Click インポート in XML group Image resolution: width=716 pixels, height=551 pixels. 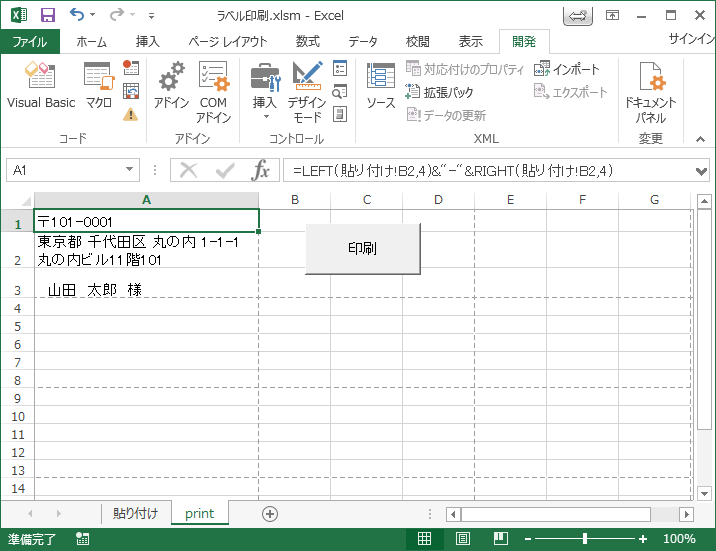(566, 69)
